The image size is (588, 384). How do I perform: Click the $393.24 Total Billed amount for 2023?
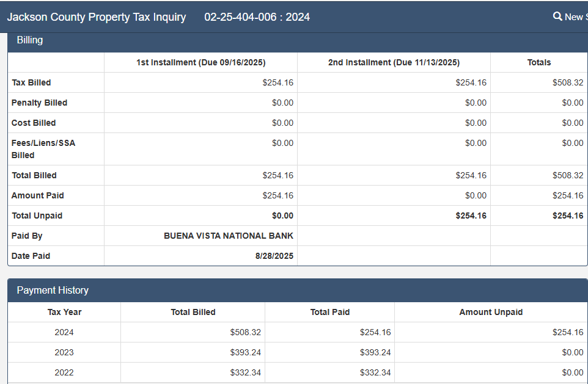245,352
